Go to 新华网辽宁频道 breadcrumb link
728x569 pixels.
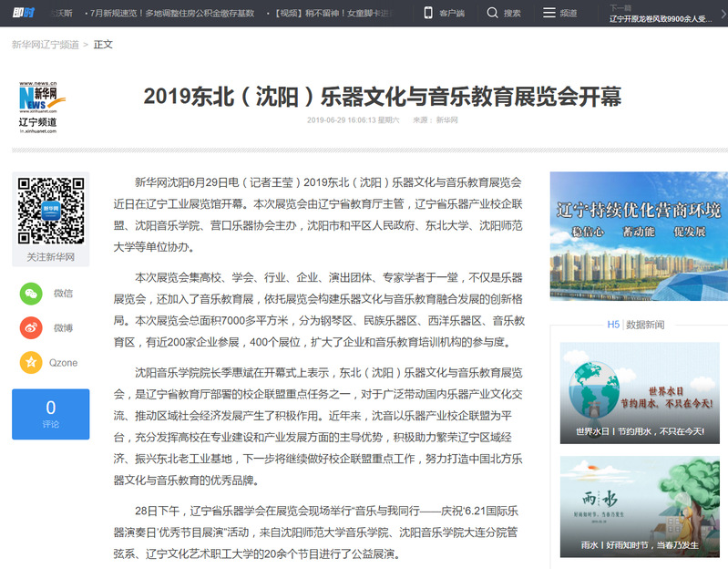pyautogui.click(x=45, y=44)
